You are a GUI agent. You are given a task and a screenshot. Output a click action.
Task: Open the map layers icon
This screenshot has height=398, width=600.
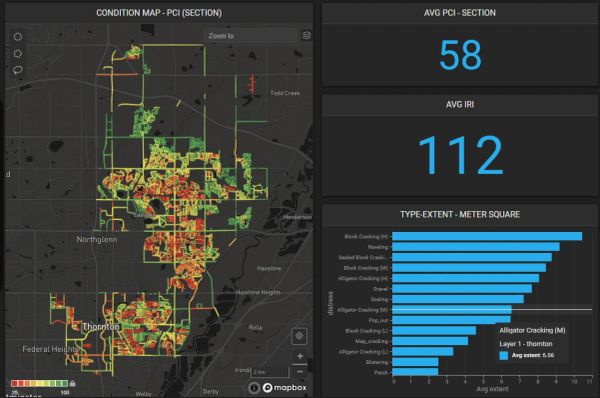[x=307, y=36]
